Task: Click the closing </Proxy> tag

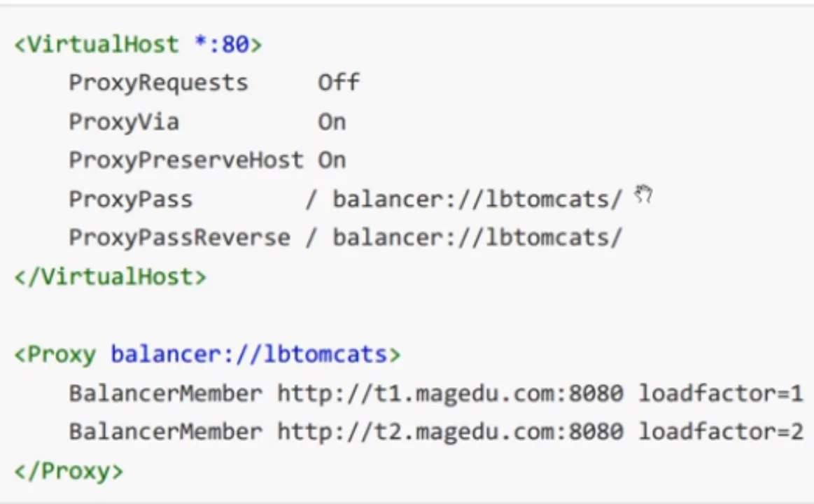Action: tap(69, 471)
